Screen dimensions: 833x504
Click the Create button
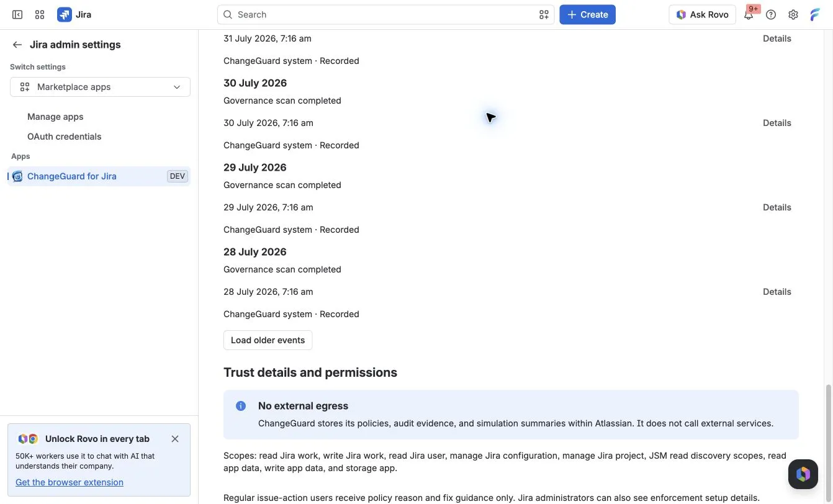[587, 15]
